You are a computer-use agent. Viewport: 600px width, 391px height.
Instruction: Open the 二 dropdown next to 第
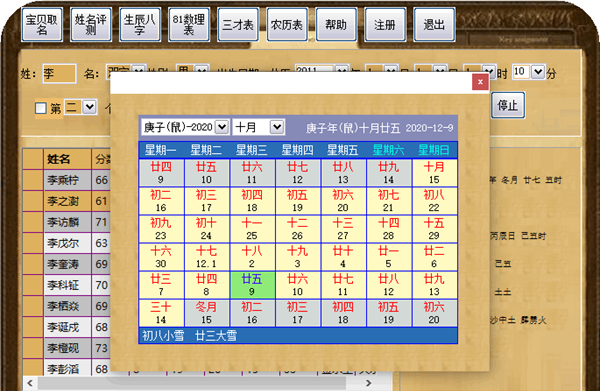(90, 107)
